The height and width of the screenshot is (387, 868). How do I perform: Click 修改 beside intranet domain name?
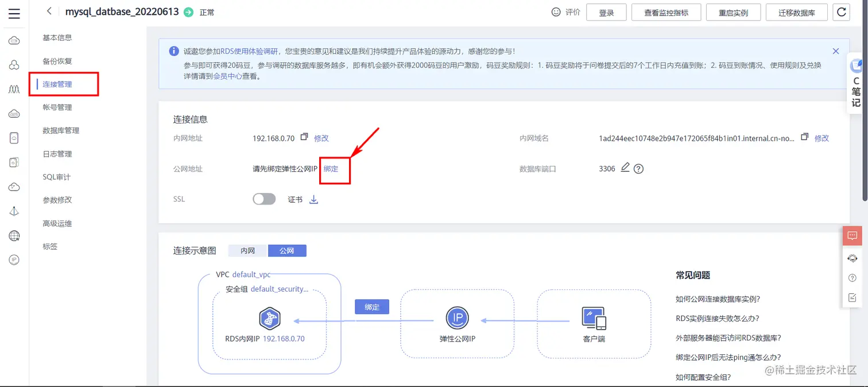tap(822, 138)
